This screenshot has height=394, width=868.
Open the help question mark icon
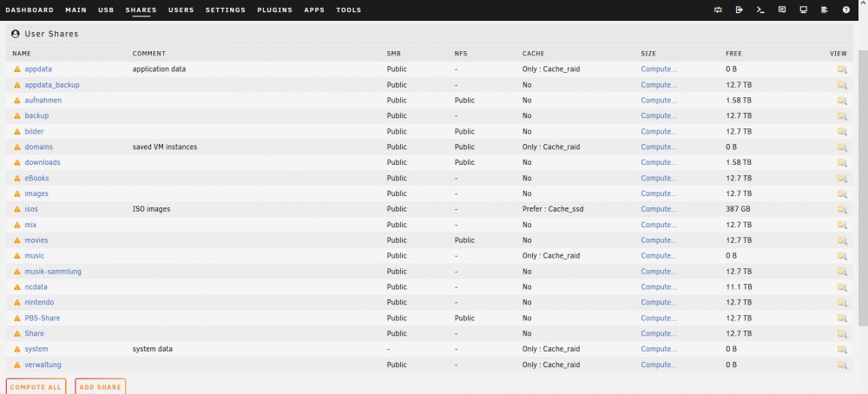tap(845, 10)
